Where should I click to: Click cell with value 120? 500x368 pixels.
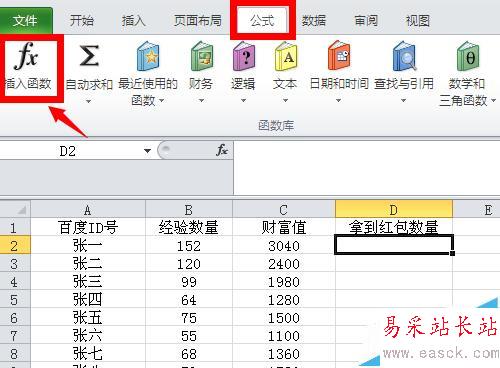coord(189,264)
